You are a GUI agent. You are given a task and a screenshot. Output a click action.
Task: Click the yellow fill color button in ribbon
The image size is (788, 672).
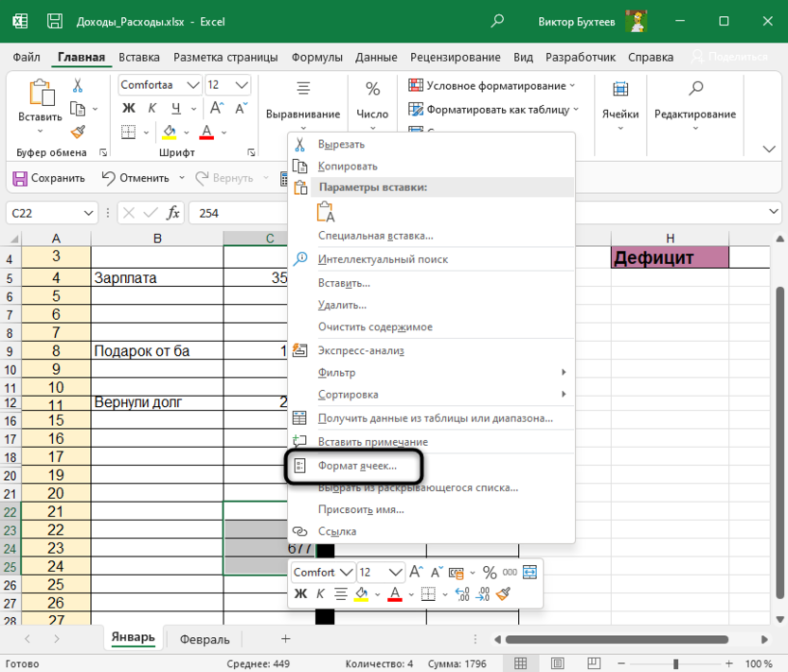click(x=170, y=133)
